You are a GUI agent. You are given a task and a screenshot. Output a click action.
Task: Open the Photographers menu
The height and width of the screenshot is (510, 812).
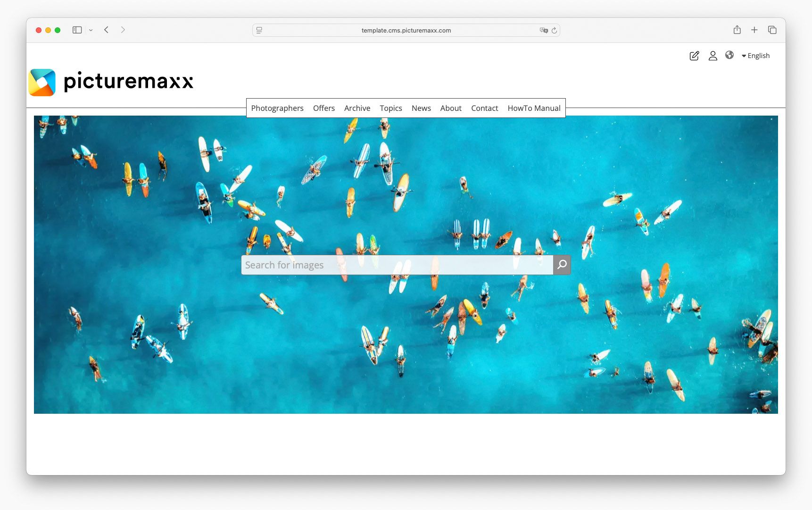pyautogui.click(x=277, y=108)
